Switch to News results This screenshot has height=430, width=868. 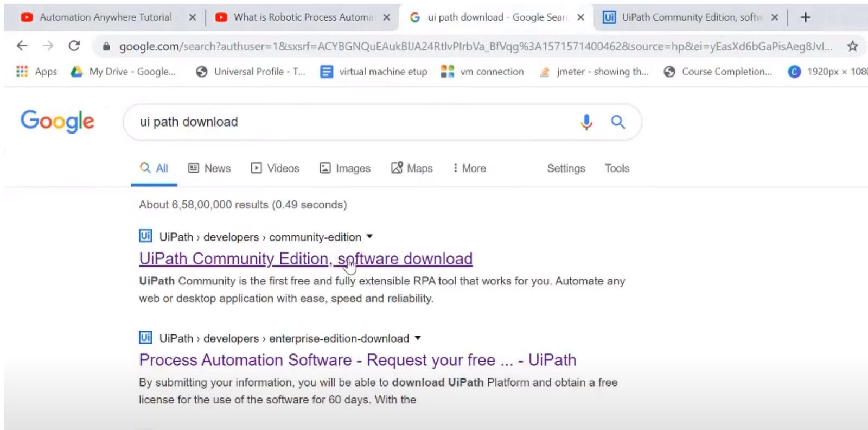pos(209,168)
